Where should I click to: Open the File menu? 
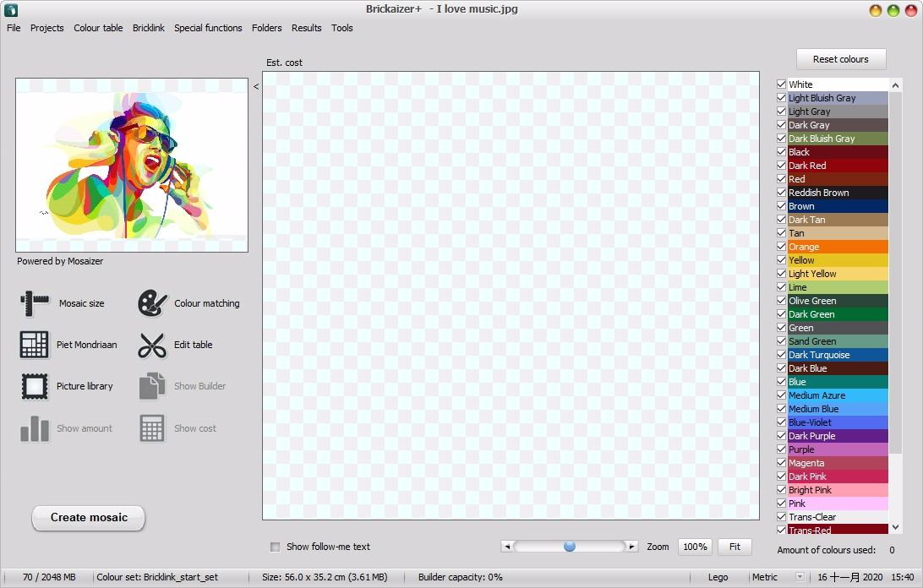coord(14,28)
